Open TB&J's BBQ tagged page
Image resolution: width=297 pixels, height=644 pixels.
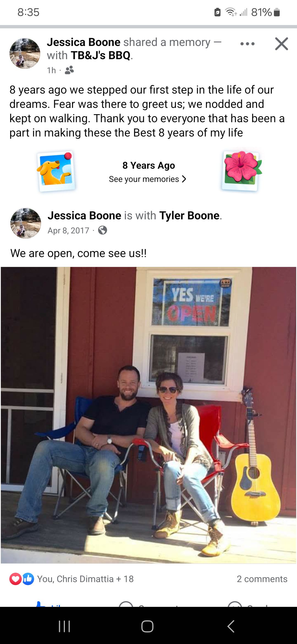coord(101,55)
